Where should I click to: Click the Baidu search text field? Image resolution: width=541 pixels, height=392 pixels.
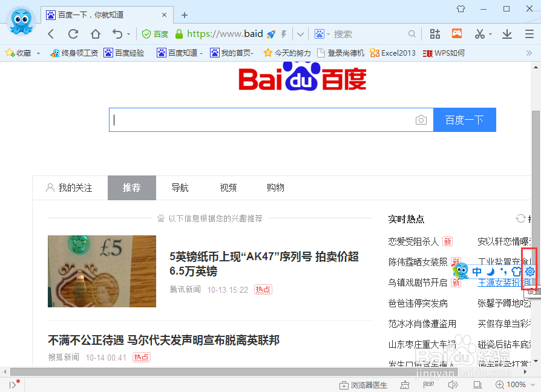coord(262,120)
